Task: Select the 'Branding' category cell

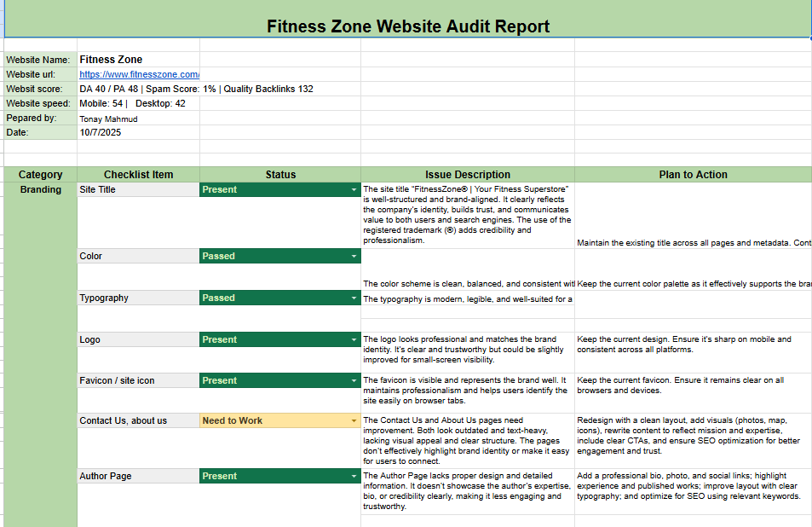Action: click(40, 190)
